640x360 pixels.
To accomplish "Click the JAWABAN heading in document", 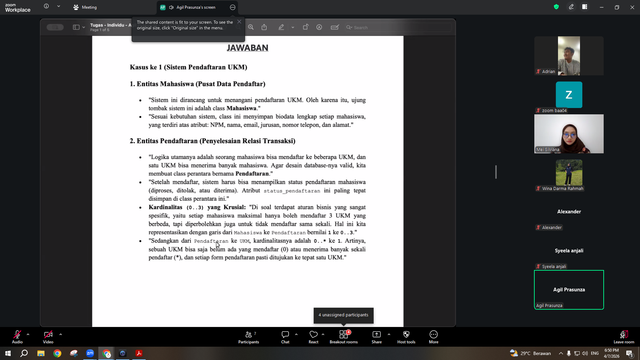I will tap(247, 48).
